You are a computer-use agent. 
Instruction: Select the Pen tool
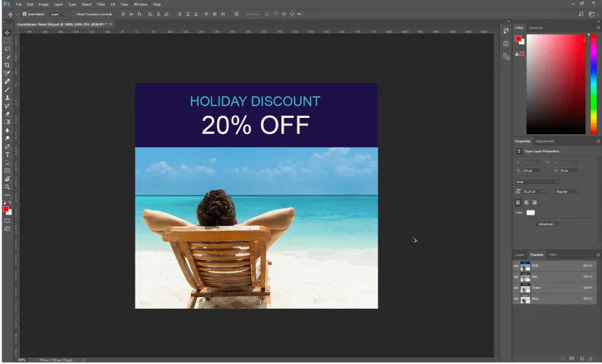[x=7, y=146]
